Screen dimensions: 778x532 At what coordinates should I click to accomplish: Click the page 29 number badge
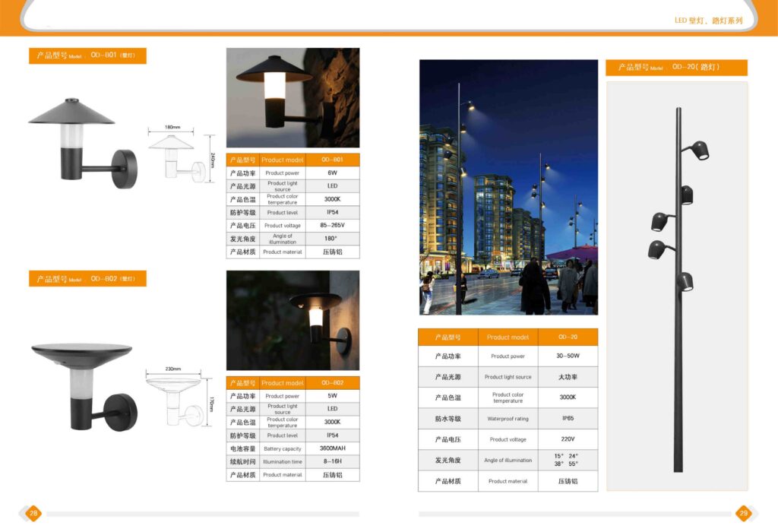pyautogui.click(x=744, y=514)
